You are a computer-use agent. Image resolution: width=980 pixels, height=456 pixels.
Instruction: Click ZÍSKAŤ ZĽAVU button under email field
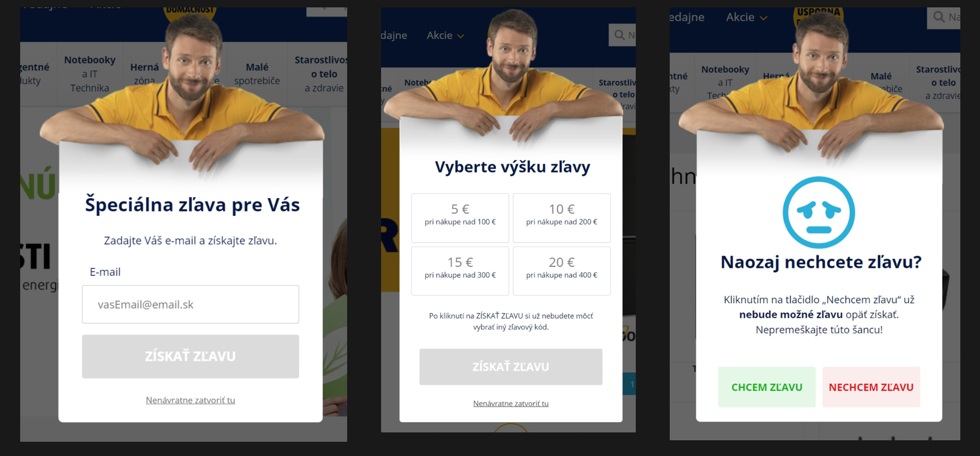click(x=190, y=356)
